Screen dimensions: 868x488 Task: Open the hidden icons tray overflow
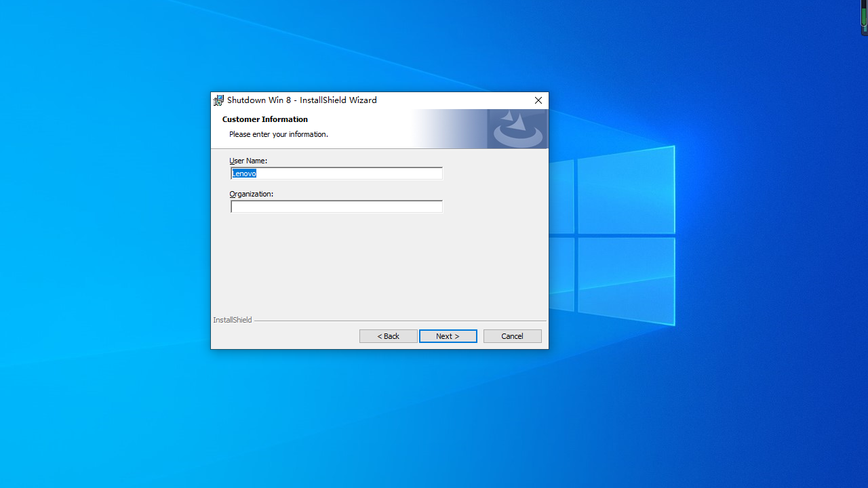864,18
